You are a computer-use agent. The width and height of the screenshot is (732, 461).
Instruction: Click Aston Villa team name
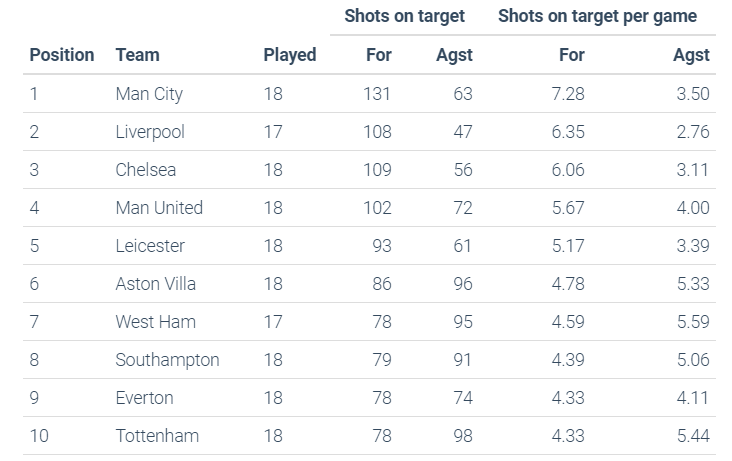pyautogui.click(x=155, y=284)
